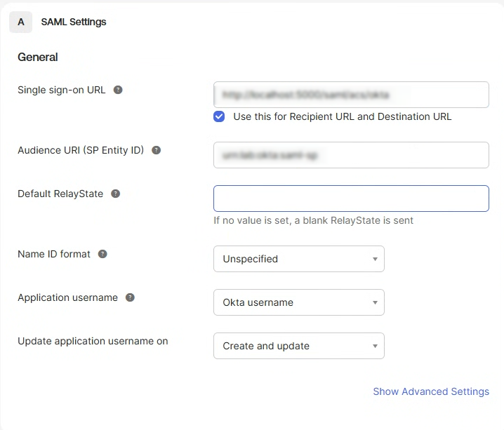Click the 'Application username' label text
Screen dimensions: 504x430
[x=68, y=297]
